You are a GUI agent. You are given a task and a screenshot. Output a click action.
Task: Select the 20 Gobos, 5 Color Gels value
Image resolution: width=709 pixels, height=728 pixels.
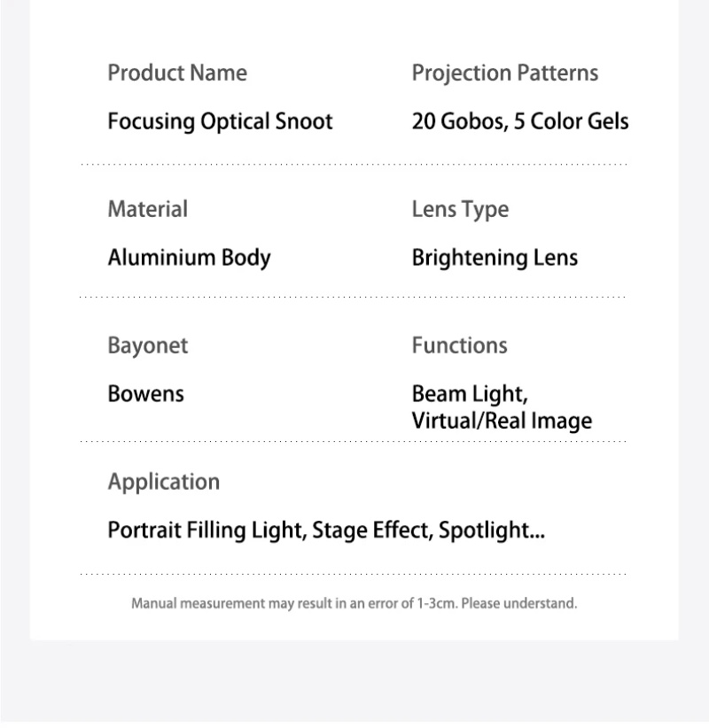coord(520,121)
